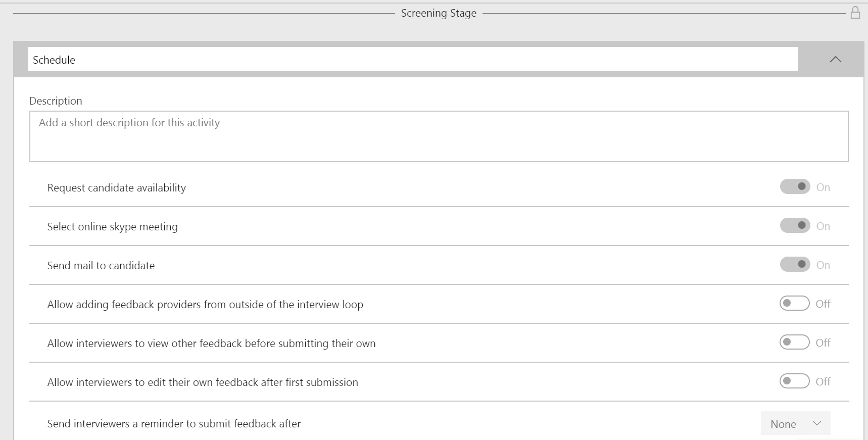Click the Select online skype meeting label
This screenshot has width=868, height=440.
click(x=113, y=227)
